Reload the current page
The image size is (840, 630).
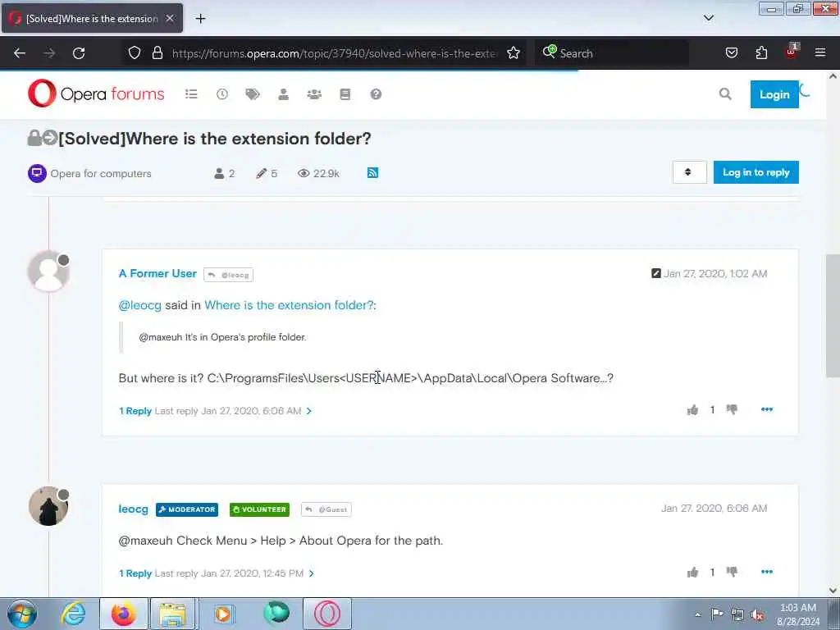click(x=79, y=53)
